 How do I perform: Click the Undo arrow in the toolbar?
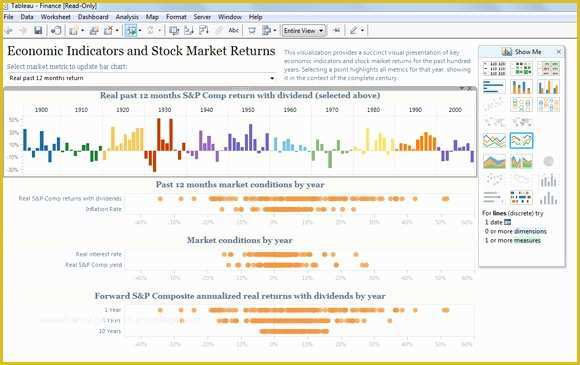(x=9, y=31)
